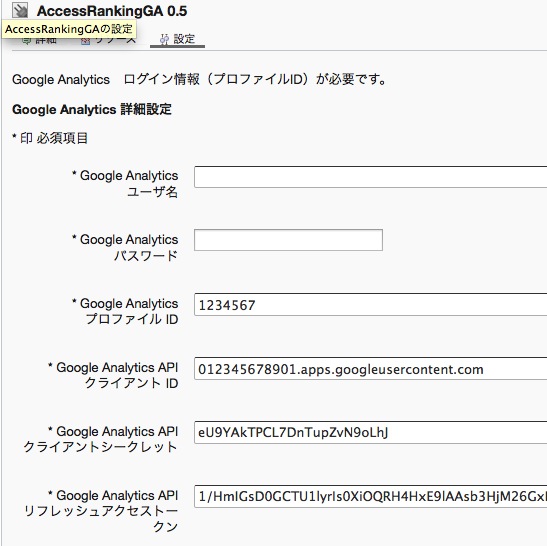
Task: Click the AccessRankingGA plugin icon
Action: coord(20,10)
